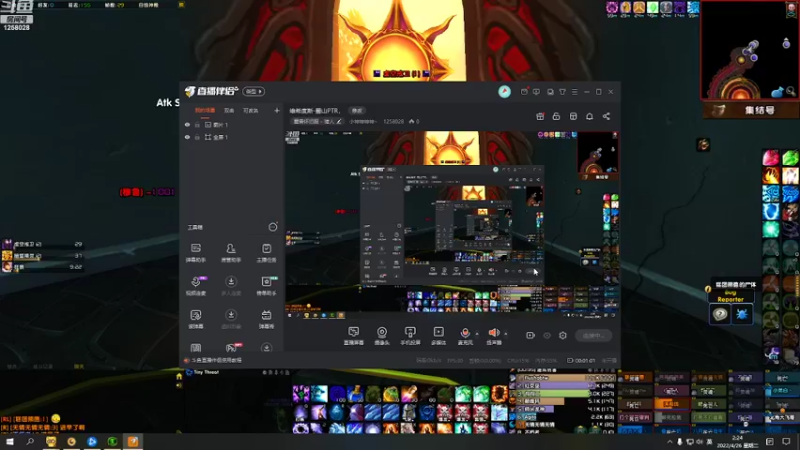The width and height of the screenshot is (800, 450).
Task: Add a 多媒体 multimedia source
Action: (x=438, y=336)
